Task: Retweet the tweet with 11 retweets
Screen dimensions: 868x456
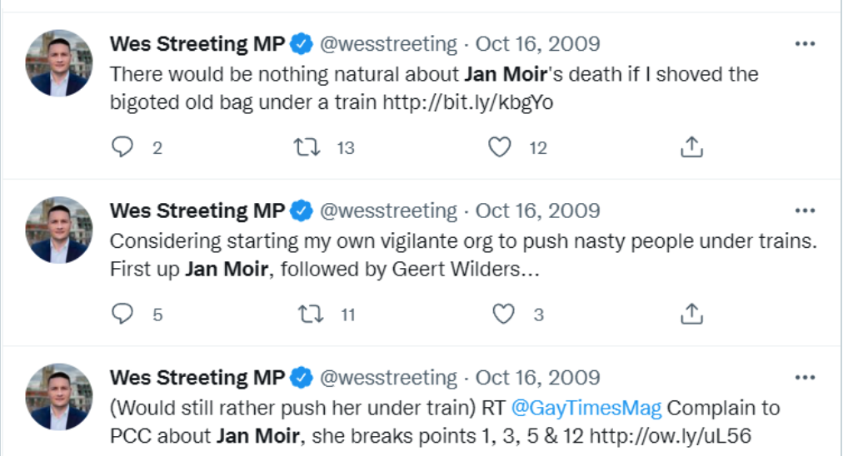Action: pos(311,314)
